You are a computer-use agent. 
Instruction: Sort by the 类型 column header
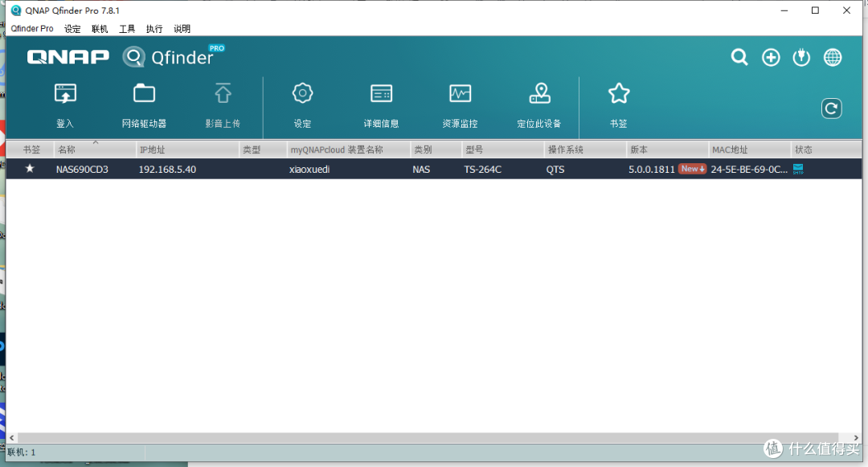(x=263, y=150)
